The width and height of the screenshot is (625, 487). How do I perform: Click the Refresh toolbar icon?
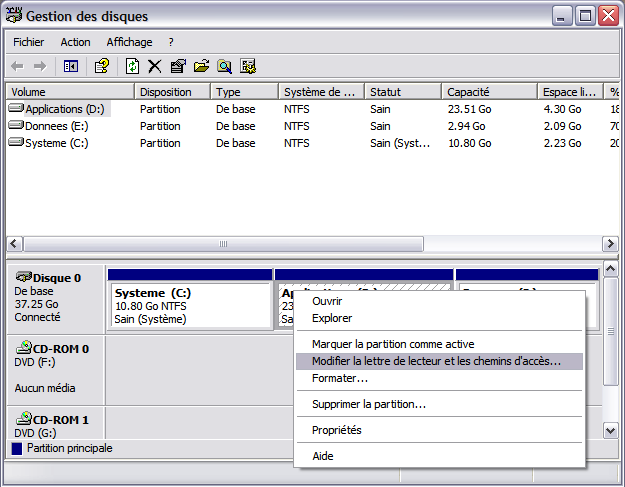tap(132, 66)
